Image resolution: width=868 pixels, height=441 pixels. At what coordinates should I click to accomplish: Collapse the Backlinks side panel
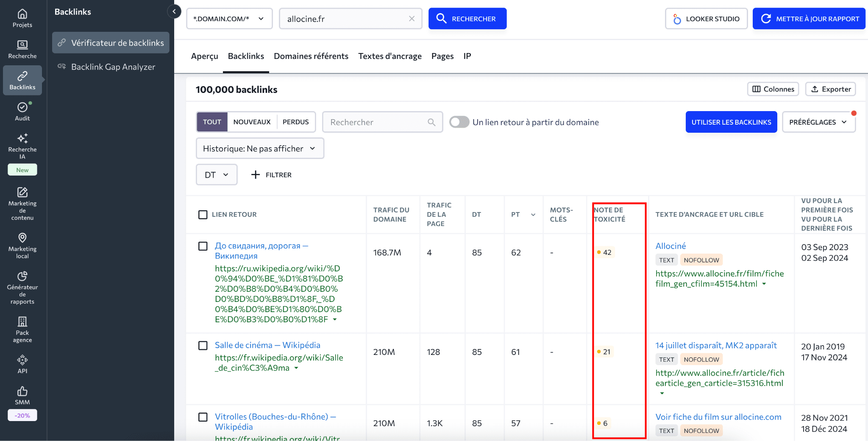tap(174, 11)
